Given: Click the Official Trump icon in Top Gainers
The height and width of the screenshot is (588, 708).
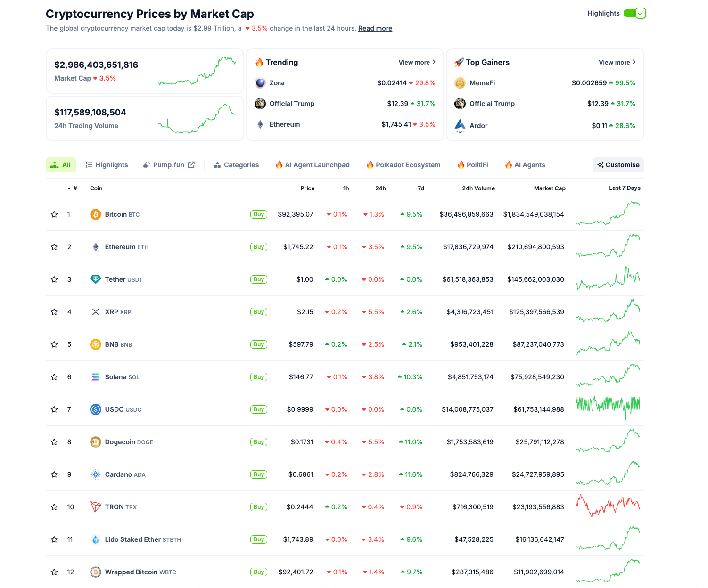Looking at the screenshot, I should (460, 104).
